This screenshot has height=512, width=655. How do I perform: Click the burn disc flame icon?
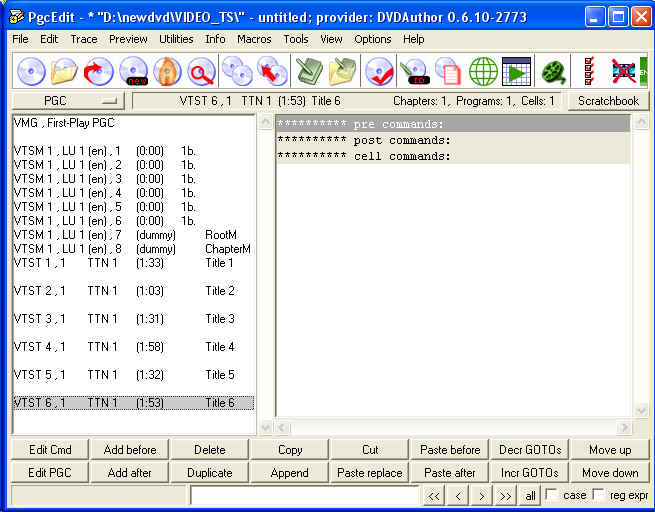coord(167,71)
